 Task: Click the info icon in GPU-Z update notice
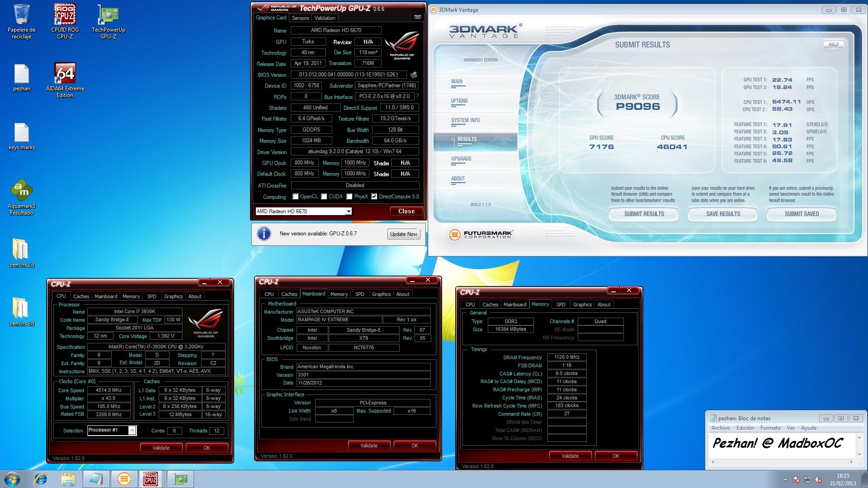pyautogui.click(x=264, y=234)
